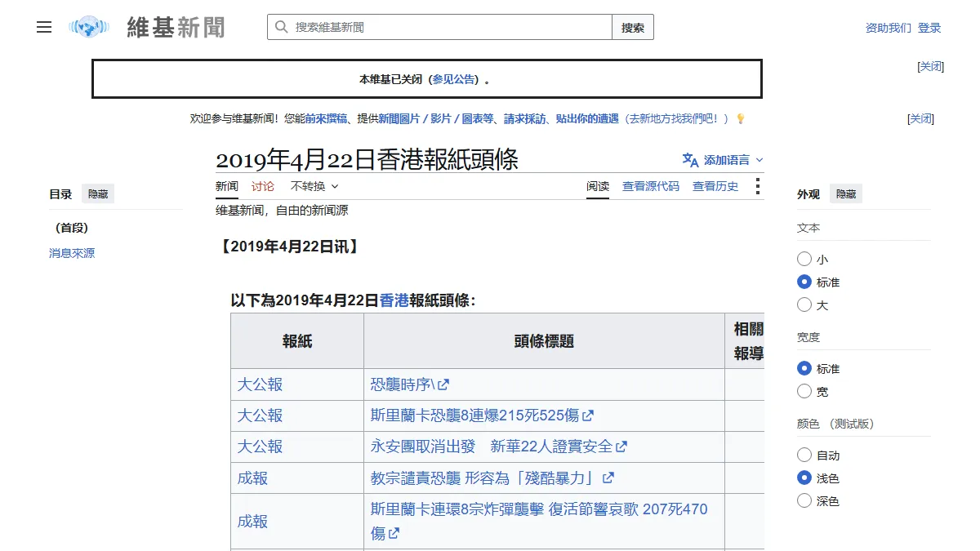
Task: Select wide 宽 width option
Action: tap(804, 391)
